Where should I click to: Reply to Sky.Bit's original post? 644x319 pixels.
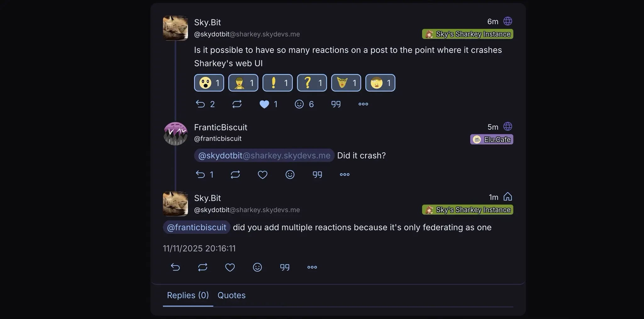pyautogui.click(x=205, y=104)
